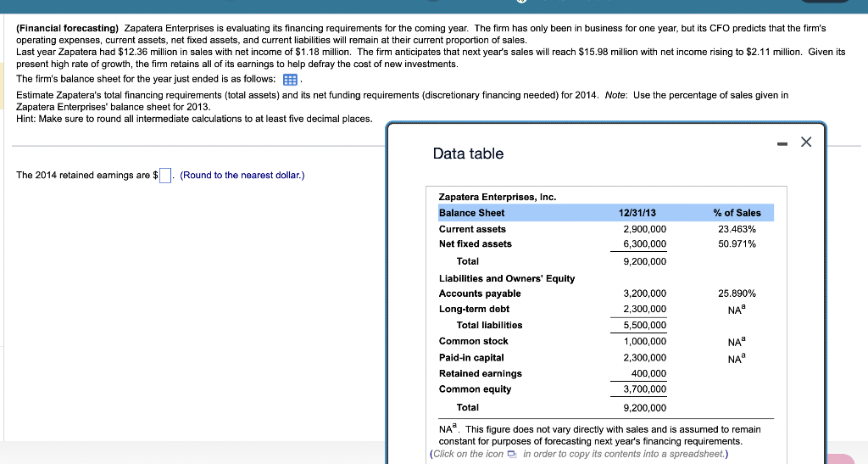Select the "Balance Sheet" header cell

click(471, 213)
